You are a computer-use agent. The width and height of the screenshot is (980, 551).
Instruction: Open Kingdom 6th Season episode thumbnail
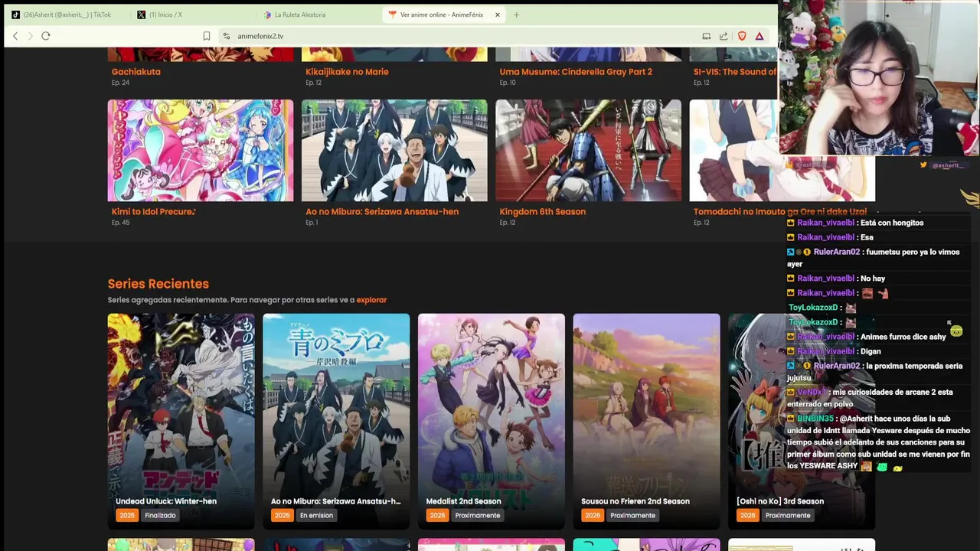point(588,150)
